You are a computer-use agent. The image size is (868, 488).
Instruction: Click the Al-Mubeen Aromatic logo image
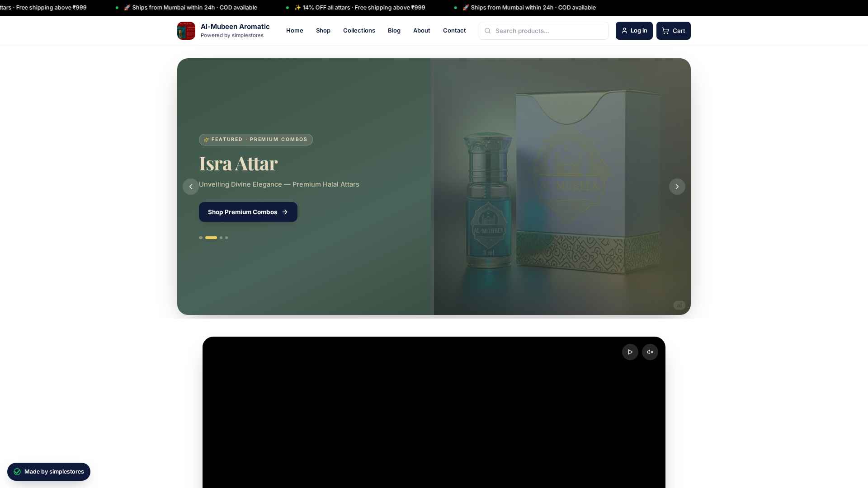click(x=186, y=31)
